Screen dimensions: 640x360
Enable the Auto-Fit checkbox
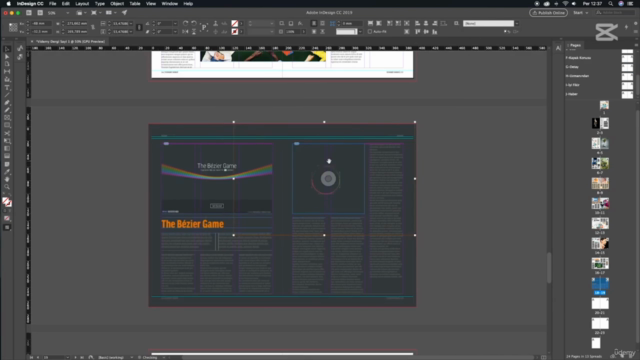370,31
